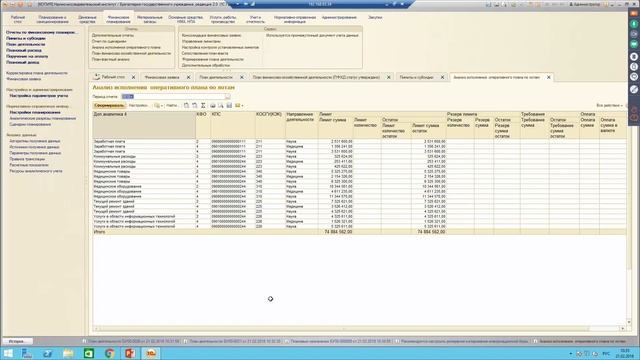Open the Настройки report settings button
The image size is (640, 360).
138,105
